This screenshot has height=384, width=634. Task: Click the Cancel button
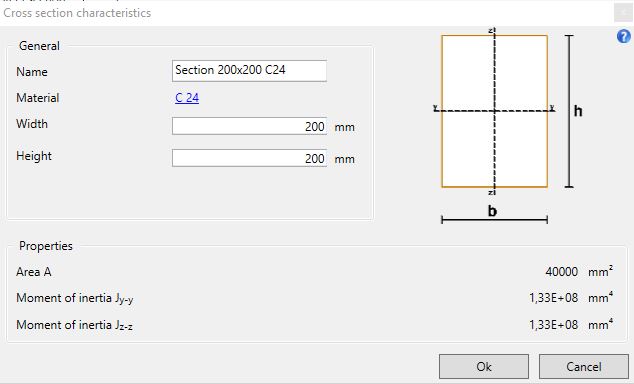(583, 366)
